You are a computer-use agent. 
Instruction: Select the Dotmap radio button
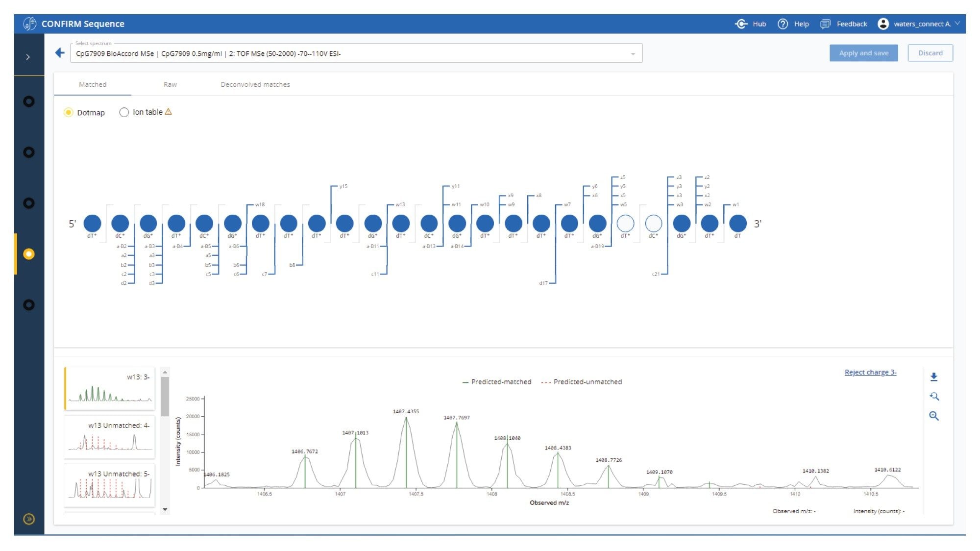(x=69, y=112)
